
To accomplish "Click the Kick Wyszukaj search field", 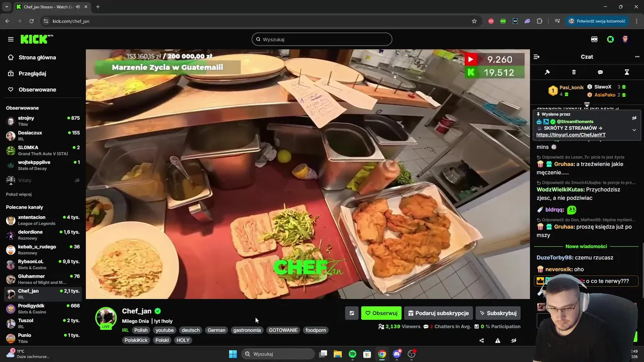I will [x=322, y=39].
